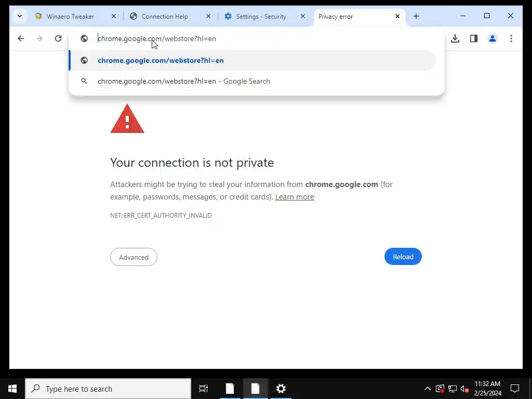Click the Advanced button
The height and width of the screenshot is (399, 532).
(134, 257)
